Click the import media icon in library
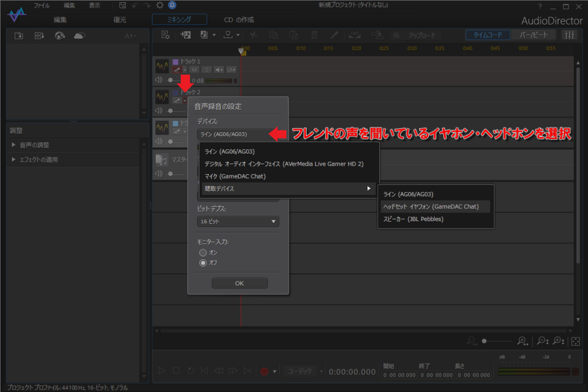 [19, 36]
